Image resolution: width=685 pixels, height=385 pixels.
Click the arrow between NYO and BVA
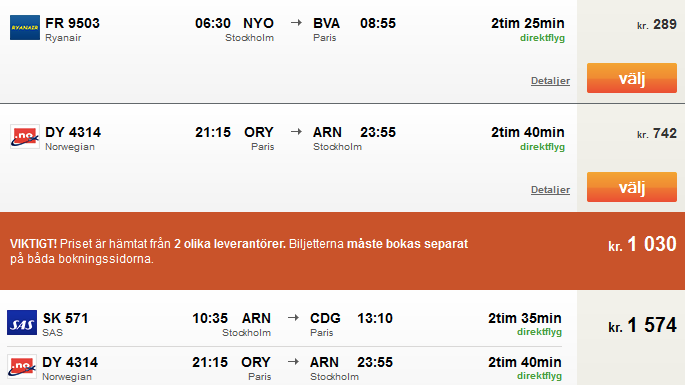pyautogui.click(x=296, y=22)
